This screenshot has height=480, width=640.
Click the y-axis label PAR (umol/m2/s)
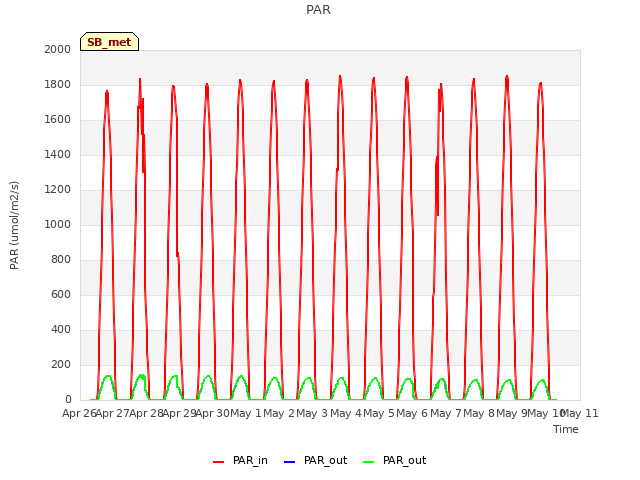tap(14, 225)
